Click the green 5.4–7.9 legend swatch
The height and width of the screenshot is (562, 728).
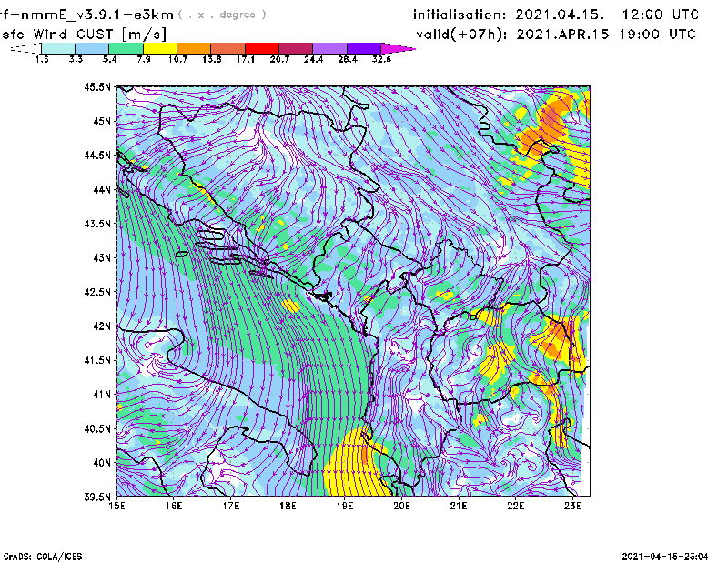[x=126, y=48]
